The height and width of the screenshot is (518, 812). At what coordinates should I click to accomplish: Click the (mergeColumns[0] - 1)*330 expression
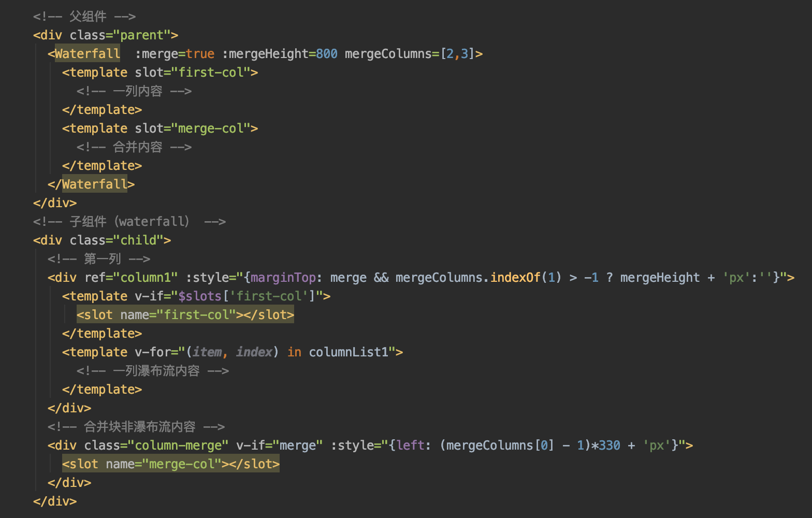click(530, 445)
